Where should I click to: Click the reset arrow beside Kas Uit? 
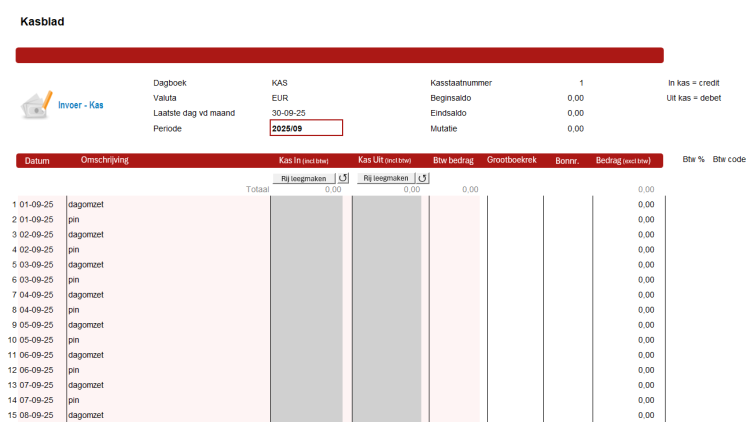tap(423, 178)
